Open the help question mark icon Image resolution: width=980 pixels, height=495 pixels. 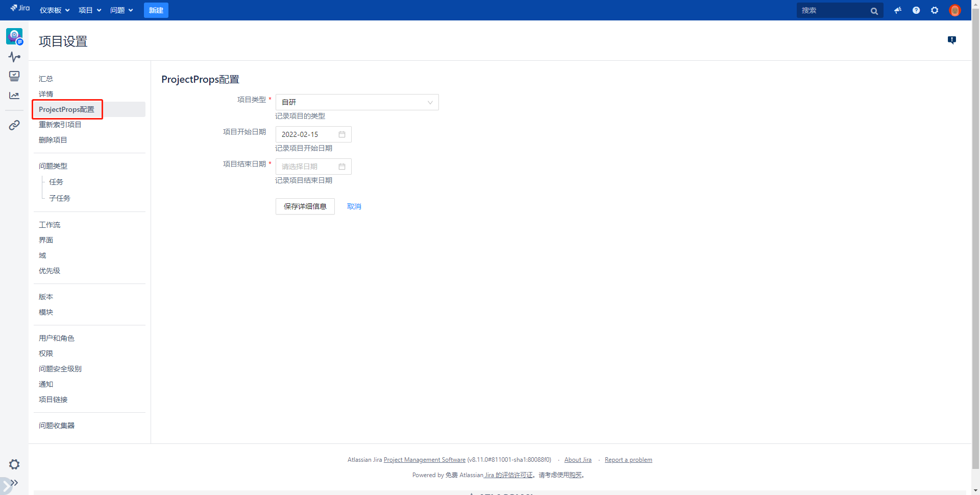point(916,10)
